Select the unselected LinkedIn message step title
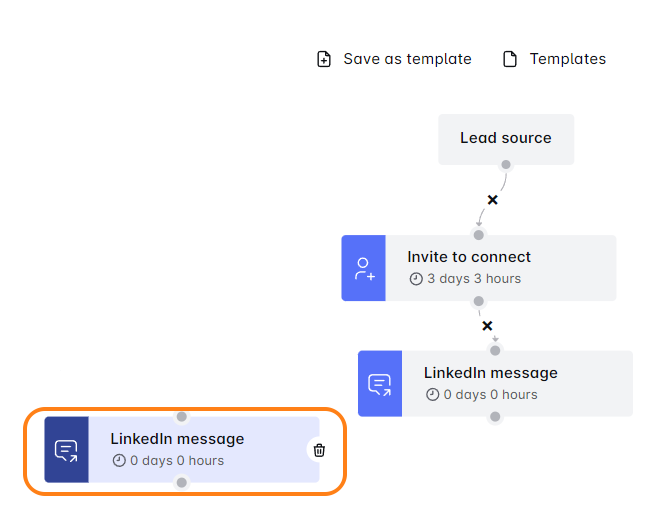This screenshot has height=525, width=647. [x=491, y=373]
